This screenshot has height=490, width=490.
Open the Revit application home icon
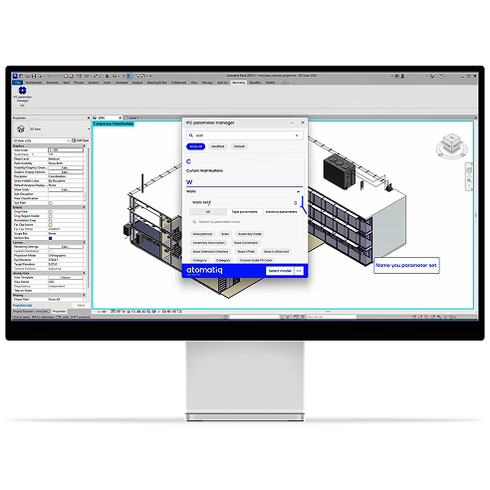[15, 76]
